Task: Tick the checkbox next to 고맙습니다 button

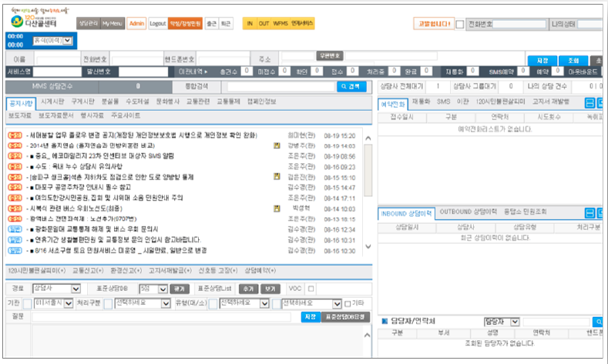Action: 460,24
